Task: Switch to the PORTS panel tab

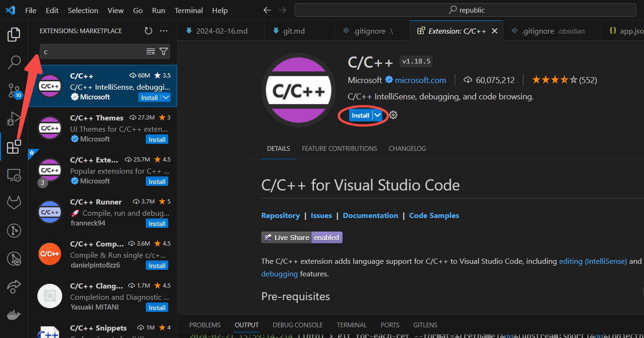Action: click(390, 325)
